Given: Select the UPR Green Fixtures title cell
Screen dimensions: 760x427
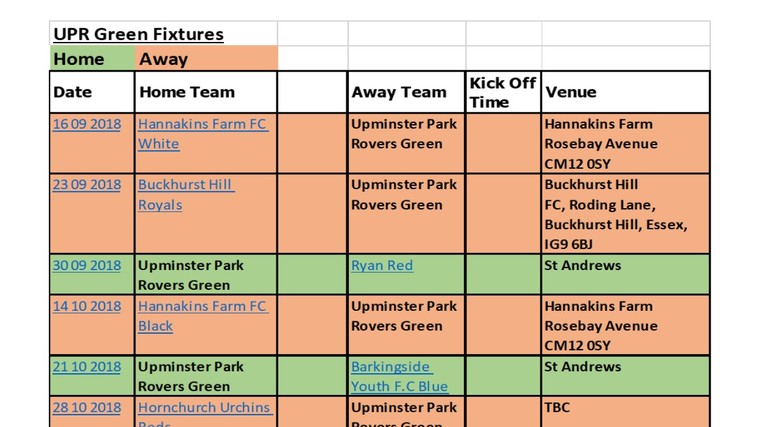Looking at the screenshot, I should [x=139, y=35].
